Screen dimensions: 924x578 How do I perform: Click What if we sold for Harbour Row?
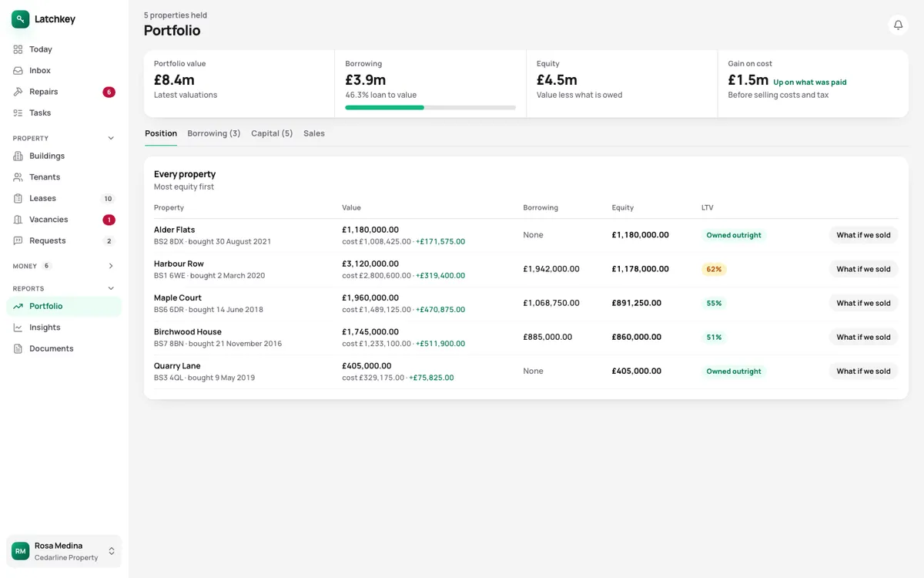(x=863, y=269)
